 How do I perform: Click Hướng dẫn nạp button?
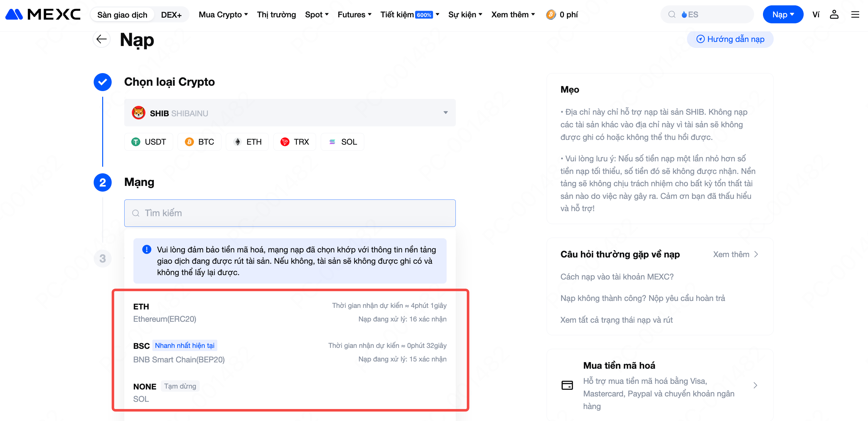[x=730, y=39]
